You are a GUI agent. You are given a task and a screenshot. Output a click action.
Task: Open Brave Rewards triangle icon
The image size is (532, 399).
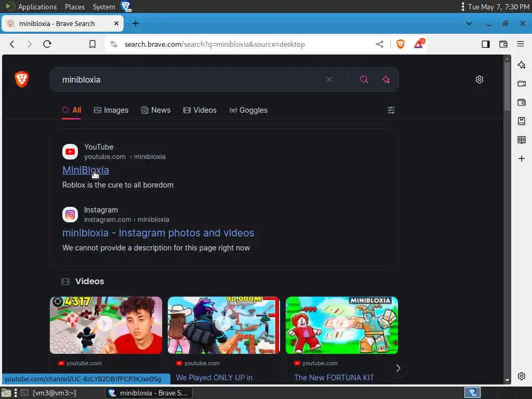click(x=419, y=44)
